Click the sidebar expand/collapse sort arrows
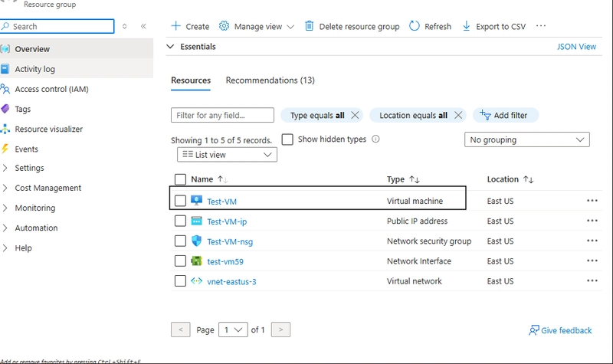 (x=124, y=26)
